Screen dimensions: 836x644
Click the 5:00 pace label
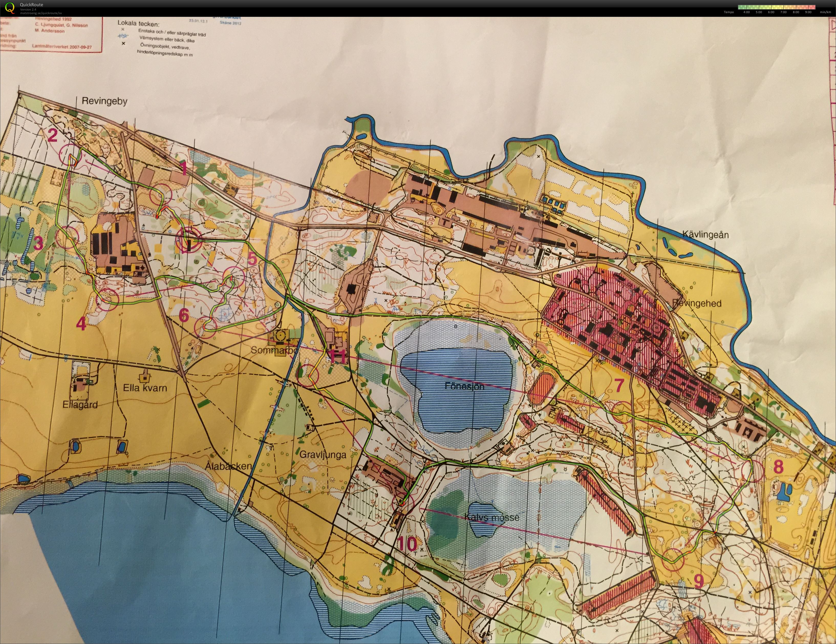759,12
